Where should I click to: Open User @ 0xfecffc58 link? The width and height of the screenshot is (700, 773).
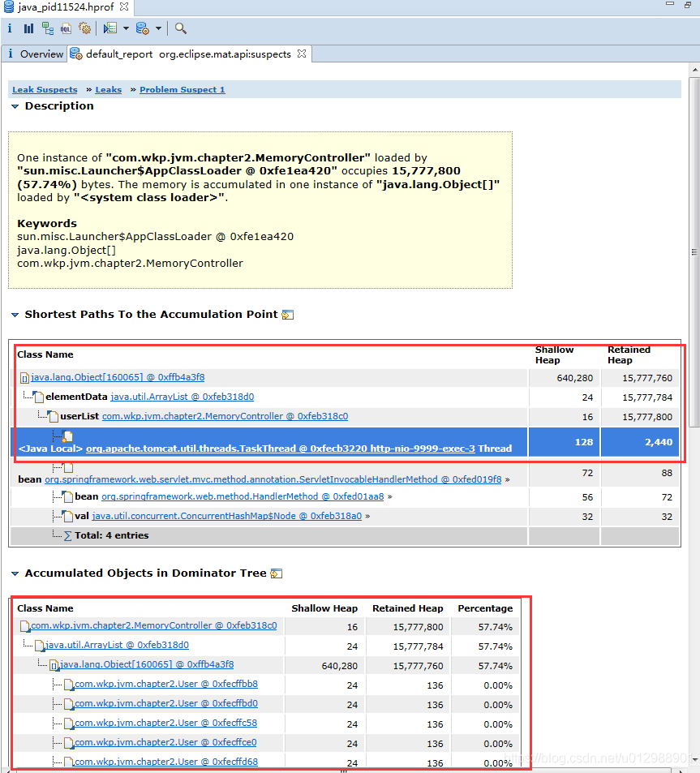point(166,723)
